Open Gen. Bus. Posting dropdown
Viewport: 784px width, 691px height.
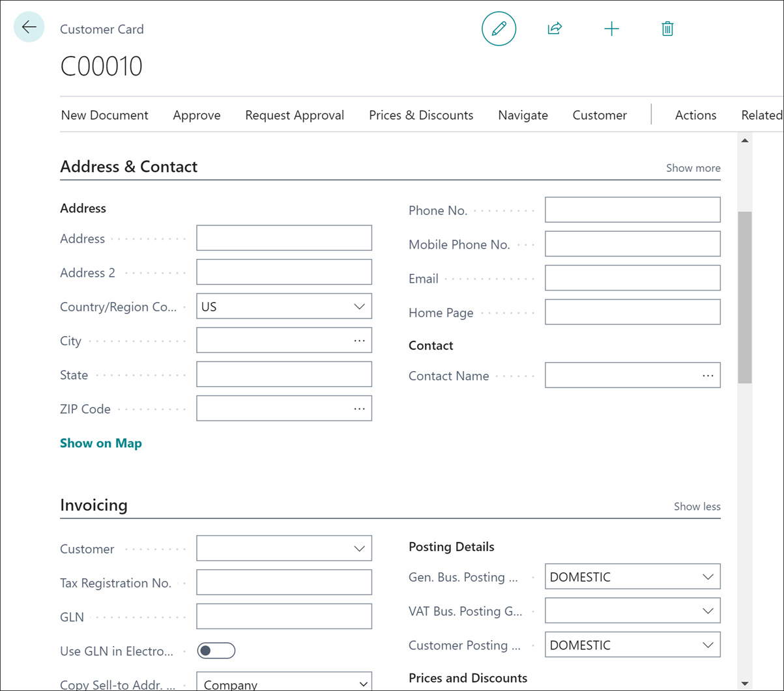pos(708,576)
